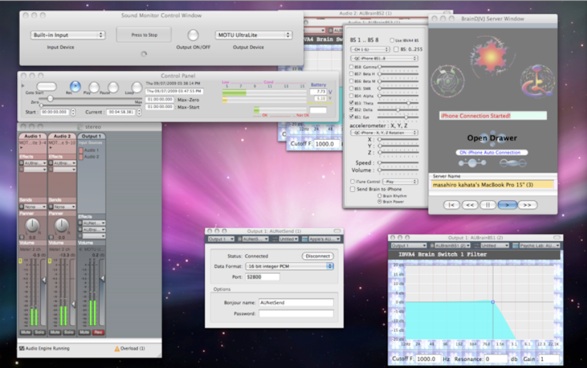This screenshot has width=587, height=368.
Task: Enable the BS8 Gamma checkbox
Action: 352,67
